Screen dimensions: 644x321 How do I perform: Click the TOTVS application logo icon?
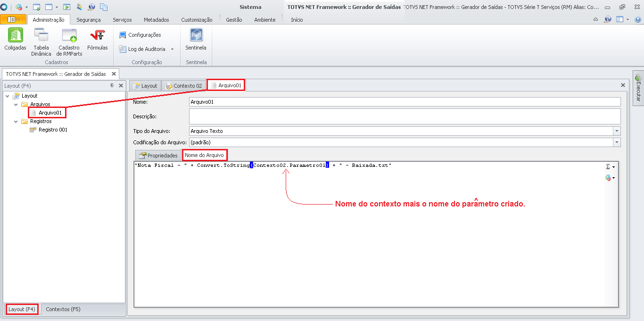4,7
